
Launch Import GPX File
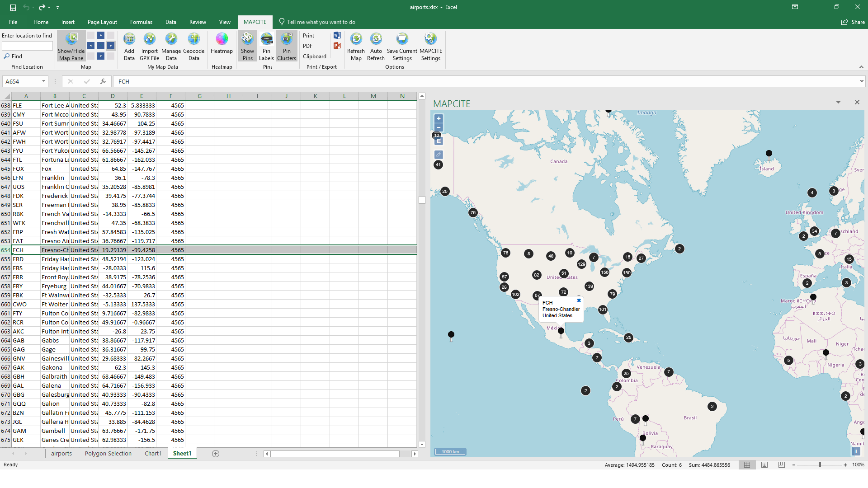point(150,46)
